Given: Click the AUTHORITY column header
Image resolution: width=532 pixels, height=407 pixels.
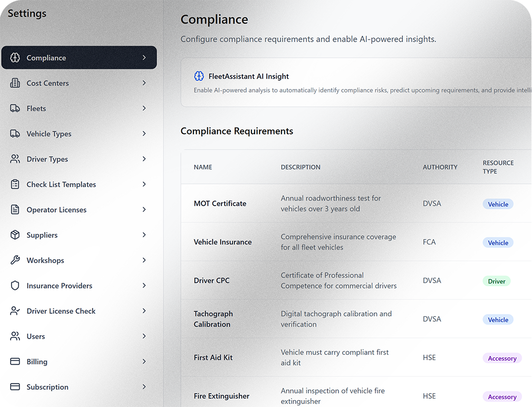Looking at the screenshot, I should [440, 167].
